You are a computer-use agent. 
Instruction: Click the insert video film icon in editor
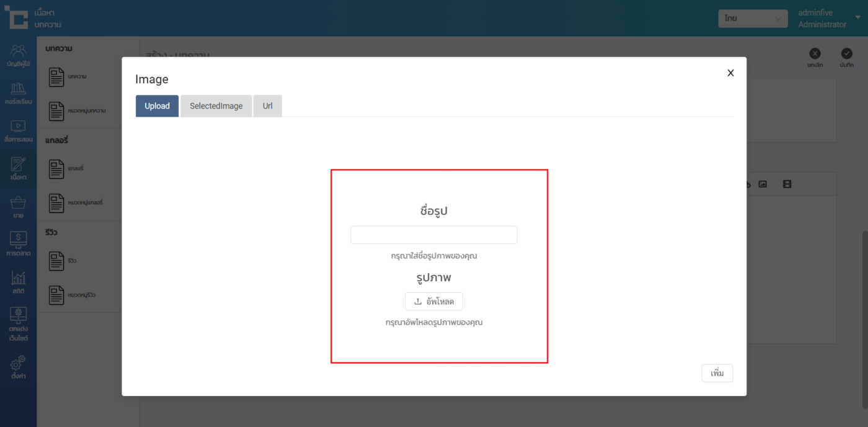[787, 184]
